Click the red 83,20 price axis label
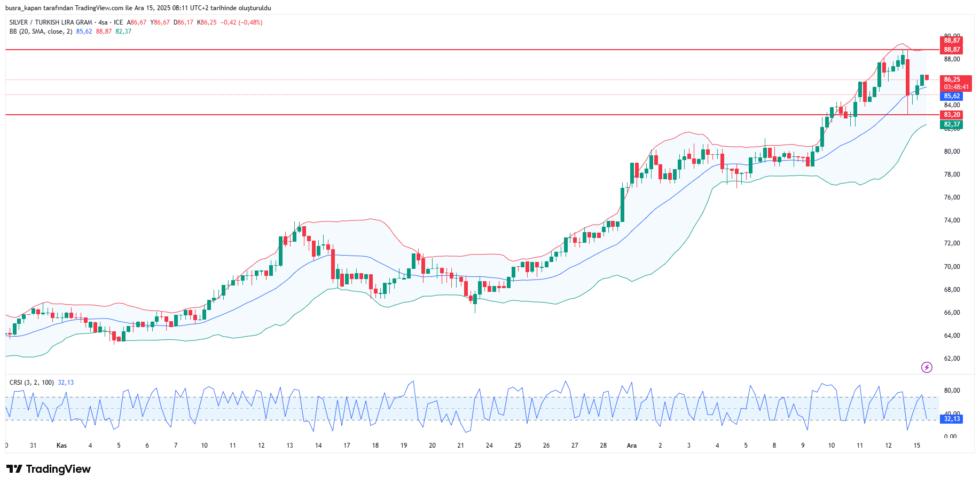 click(952, 115)
